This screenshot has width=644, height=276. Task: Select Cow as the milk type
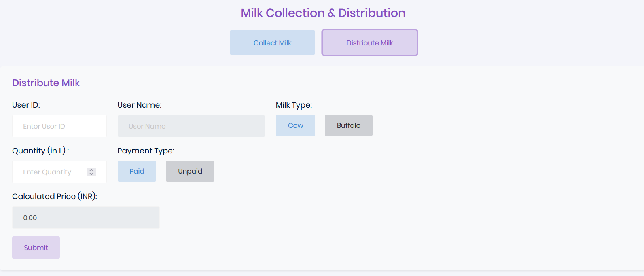(x=295, y=125)
